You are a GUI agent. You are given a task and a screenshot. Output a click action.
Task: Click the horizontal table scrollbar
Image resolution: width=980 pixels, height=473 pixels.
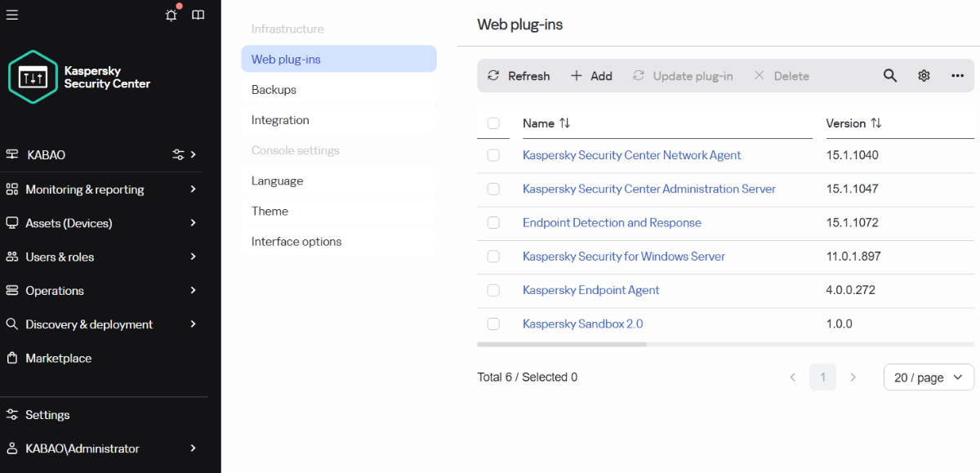[562, 345]
